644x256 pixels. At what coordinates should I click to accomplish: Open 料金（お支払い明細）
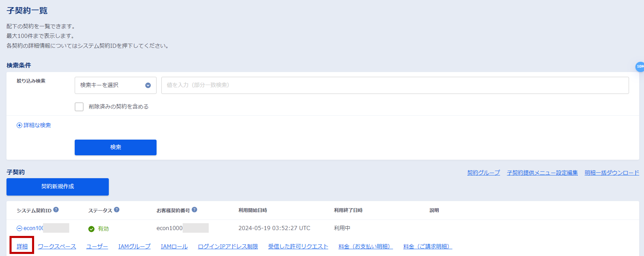click(365, 246)
